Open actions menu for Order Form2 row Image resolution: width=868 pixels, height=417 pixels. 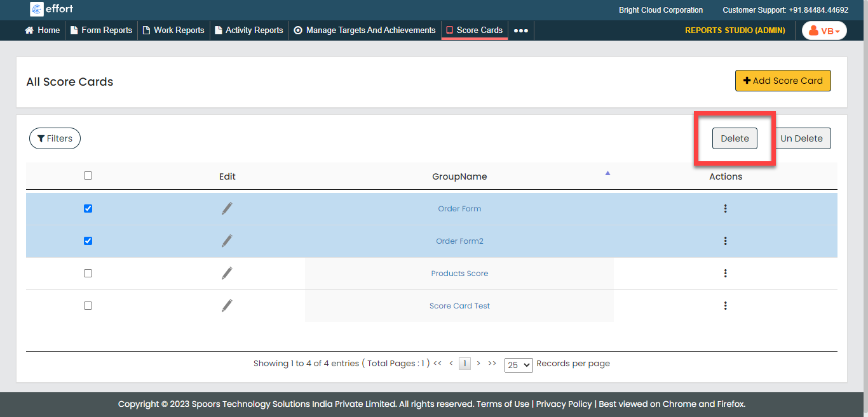pyautogui.click(x=725, y=241)
